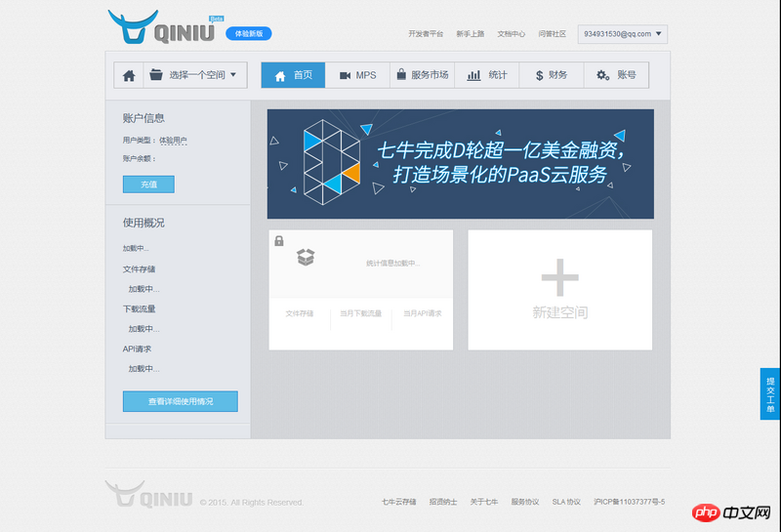Click the folder icon in space selector
This screenshot has width=781, height=532.
pos(156,75)
